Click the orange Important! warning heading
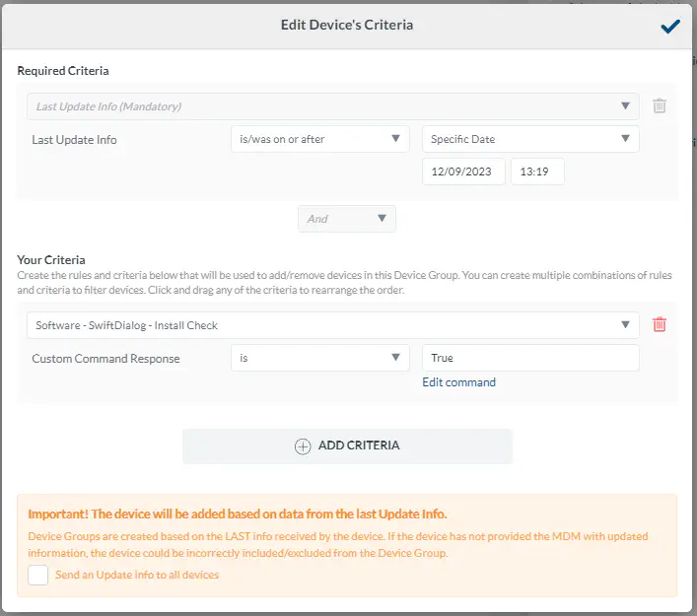Screen dimensions: 697x616 click(237, 514)
